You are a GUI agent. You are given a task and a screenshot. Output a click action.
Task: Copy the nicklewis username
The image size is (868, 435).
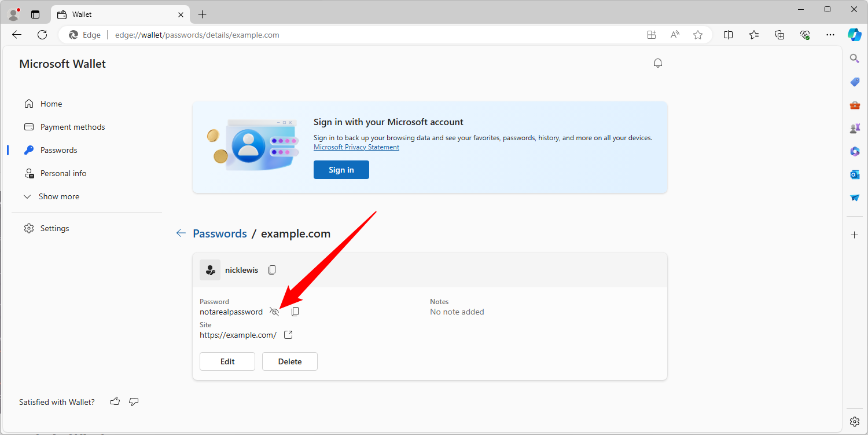272,270
